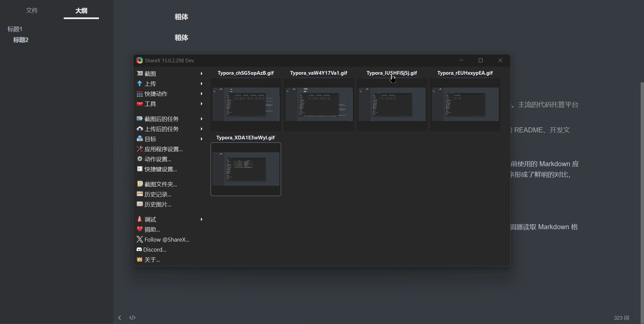The image size is (644, 324).
Task: Jump to 标题2 in Typora outline
Action: pyautogui.click(x=21, y=40)
